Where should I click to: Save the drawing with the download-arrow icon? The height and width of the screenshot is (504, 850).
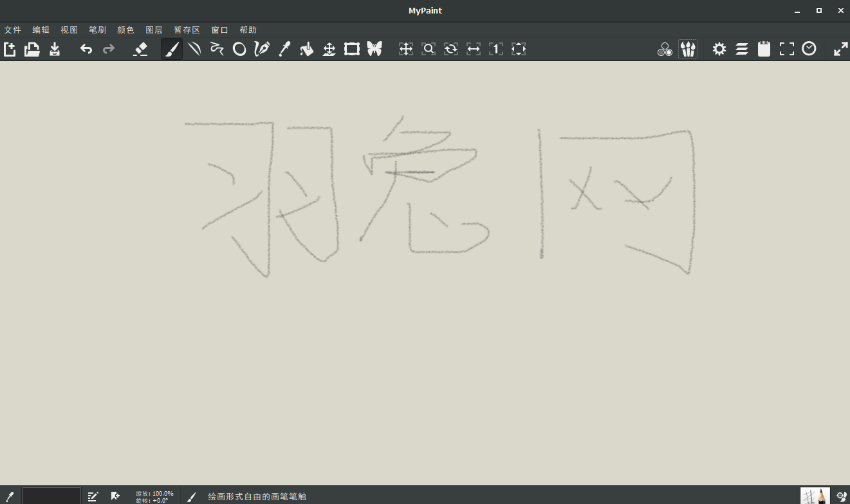[55, 49]
